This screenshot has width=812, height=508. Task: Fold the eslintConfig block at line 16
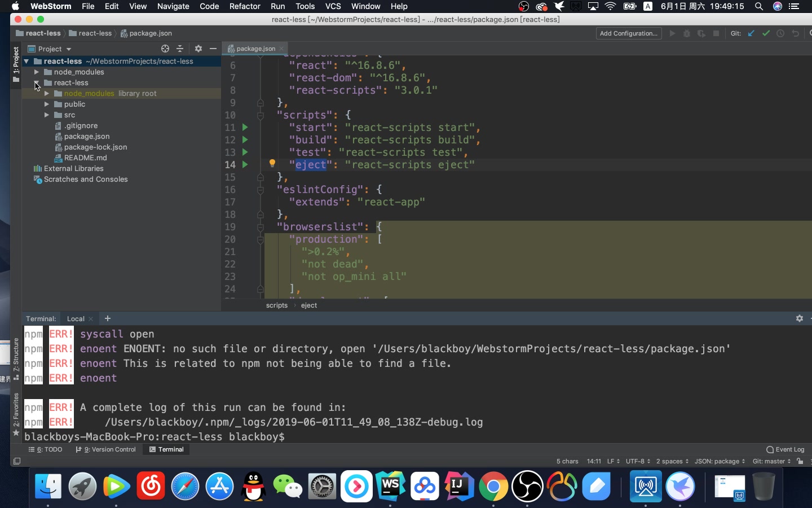tap(261, 190)
